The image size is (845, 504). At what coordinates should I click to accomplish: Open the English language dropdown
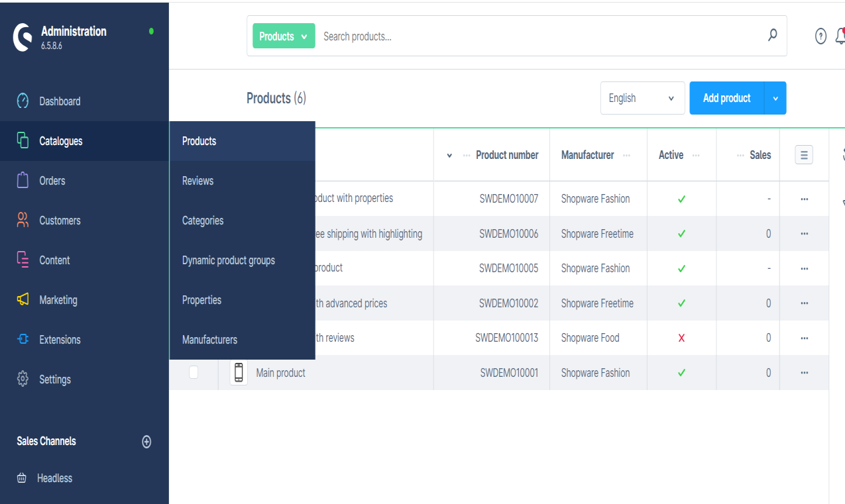[642, 97]
